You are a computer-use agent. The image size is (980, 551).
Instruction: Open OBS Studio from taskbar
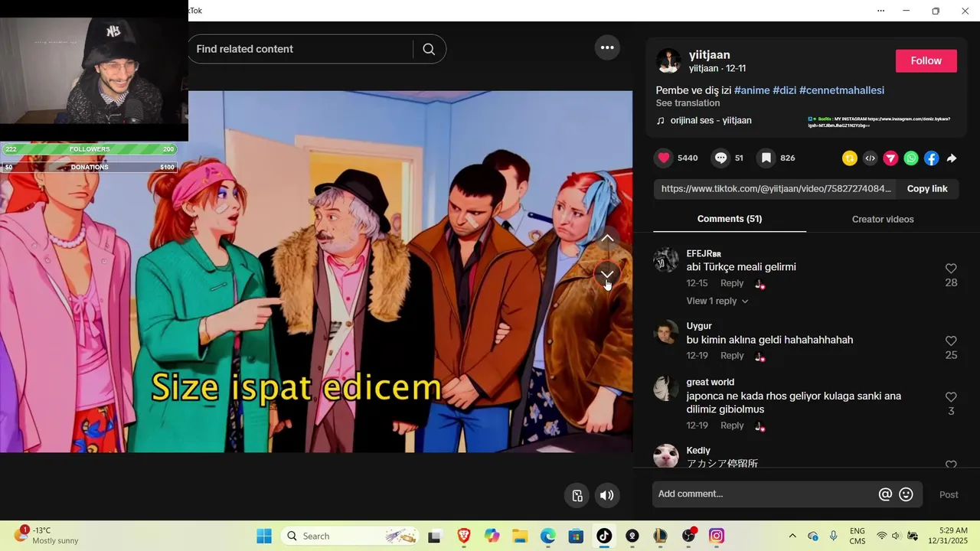click(x=688, y=536)
